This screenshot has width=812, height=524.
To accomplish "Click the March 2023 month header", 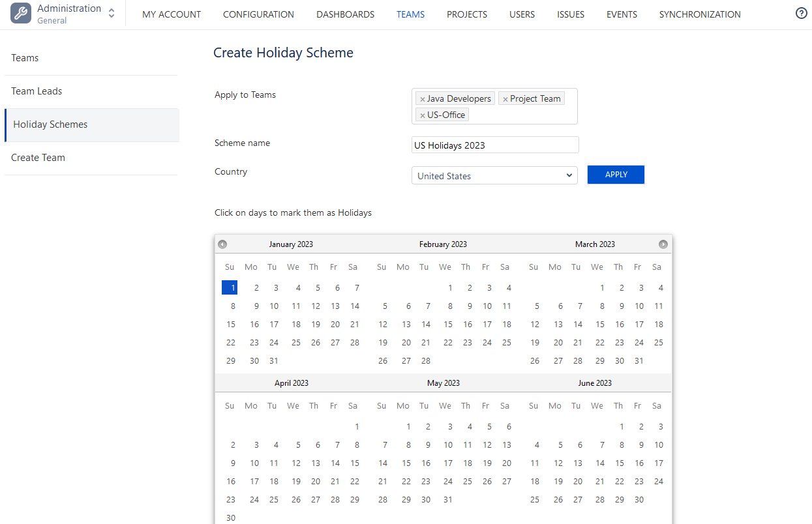I will point(595,244).
